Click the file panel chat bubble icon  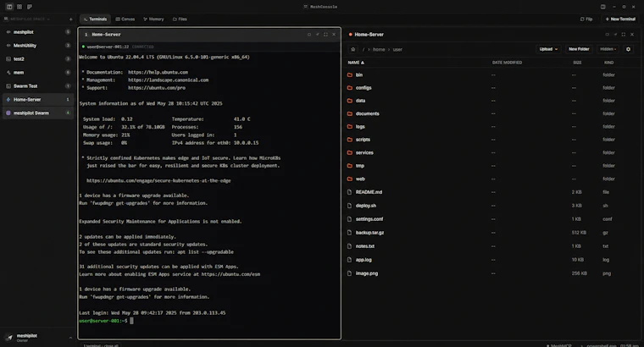click(x=607, y=35)
